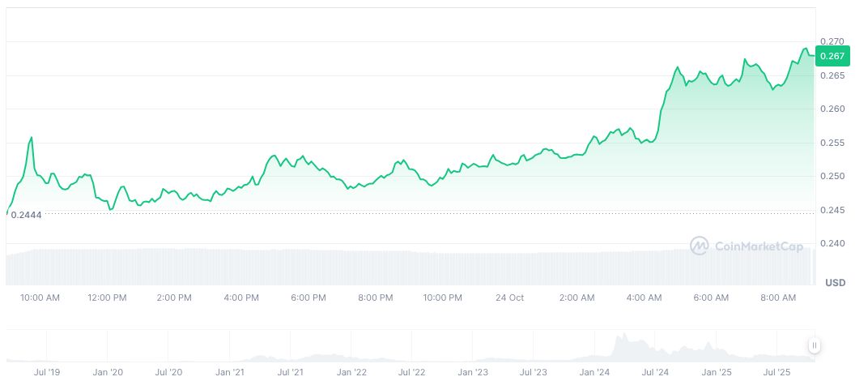Click the CoinMarketCap watermark logo icon

[x=700, y=246]
